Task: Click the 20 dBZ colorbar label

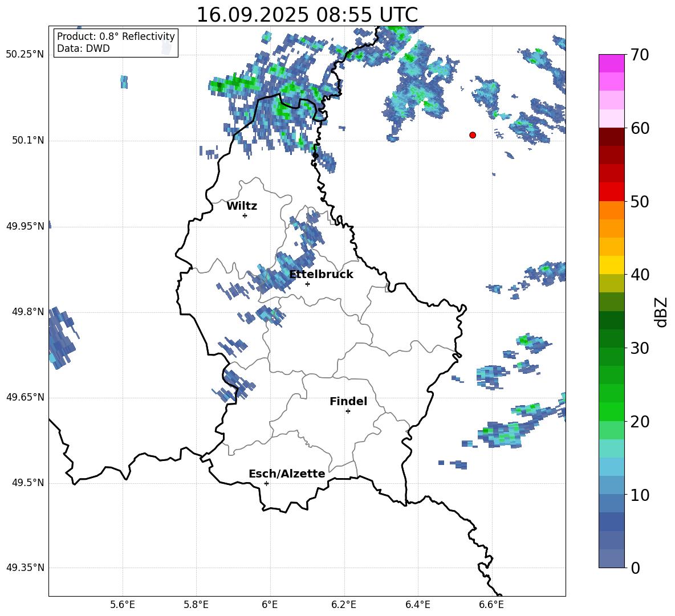Action: point(639,422)
